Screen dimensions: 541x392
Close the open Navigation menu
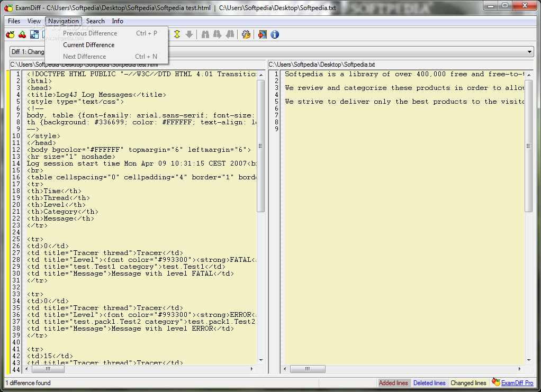pos(64,21)
